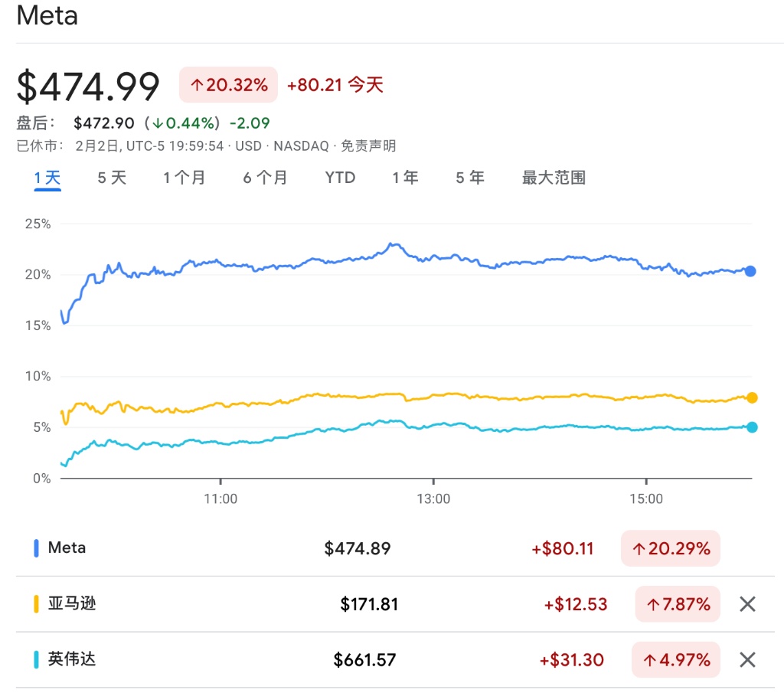784x693 pixels.
Task: Click the yellow endpoint dot on chart
Action: click(752, 397)
